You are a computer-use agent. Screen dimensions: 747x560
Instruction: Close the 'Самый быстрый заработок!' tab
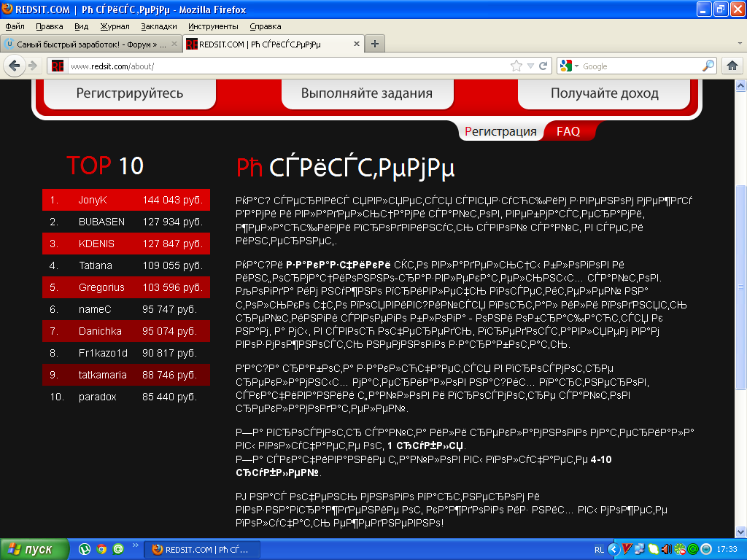click(174, 44)
